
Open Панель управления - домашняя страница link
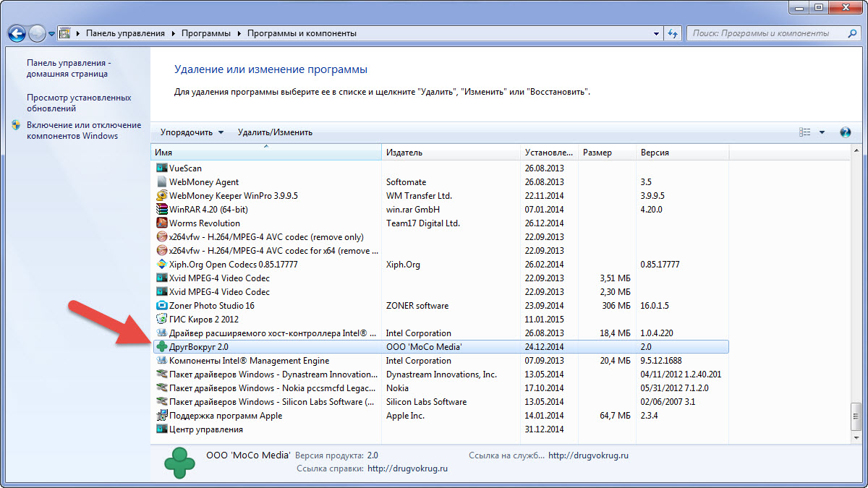tap(69, 68)
